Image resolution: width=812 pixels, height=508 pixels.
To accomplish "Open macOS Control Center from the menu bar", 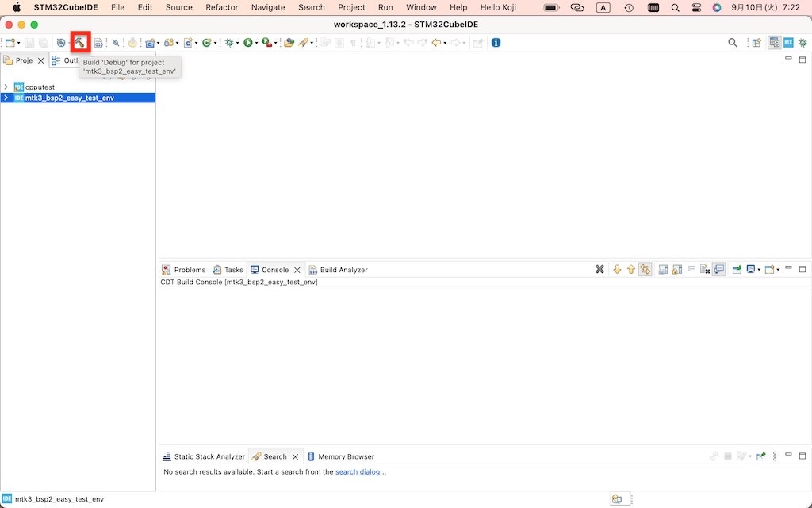I will (695, 8).
